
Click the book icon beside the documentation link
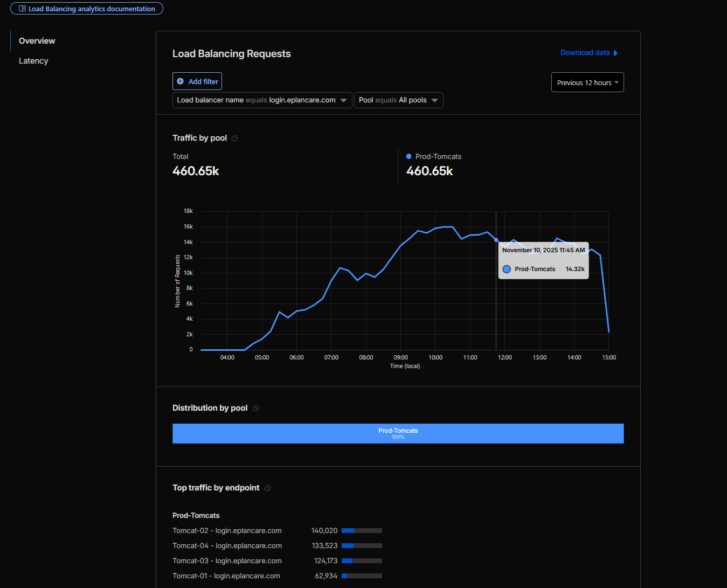tap(22, 9)
